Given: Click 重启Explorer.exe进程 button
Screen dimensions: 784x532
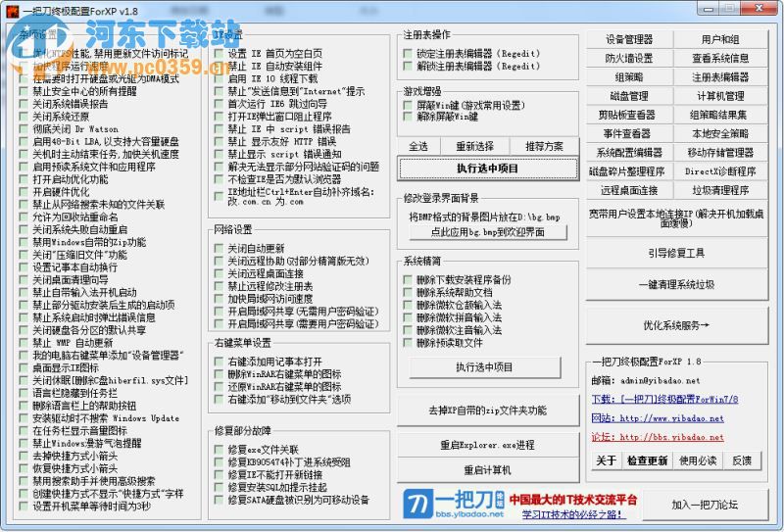Looking at the screenshot, I should [487, 445].
